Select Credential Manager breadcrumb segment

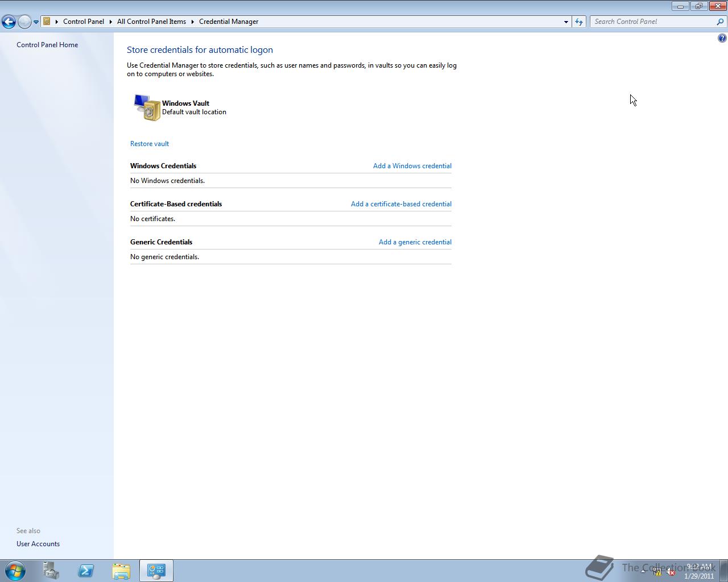[229, 22]
